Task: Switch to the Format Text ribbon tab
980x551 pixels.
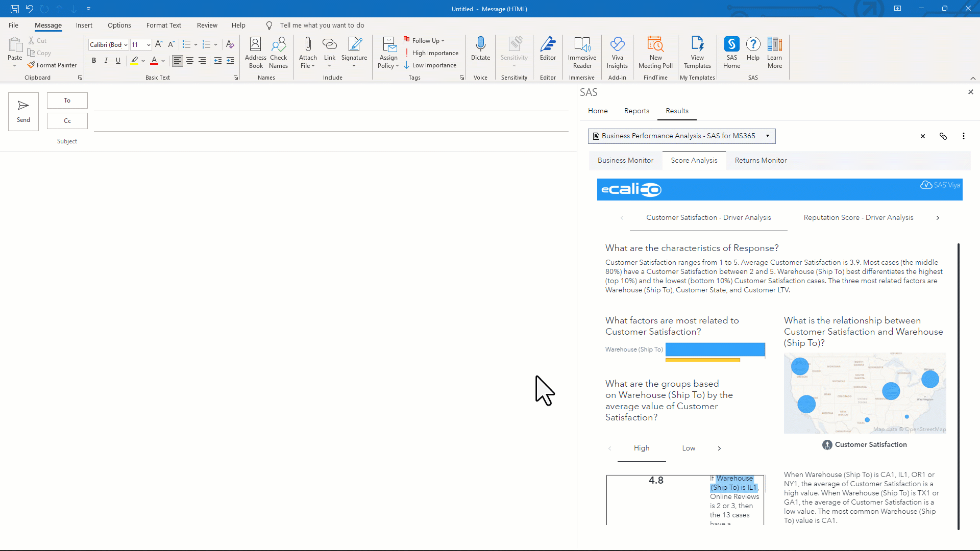Action: pyautogui.click(x=164, y=26)
